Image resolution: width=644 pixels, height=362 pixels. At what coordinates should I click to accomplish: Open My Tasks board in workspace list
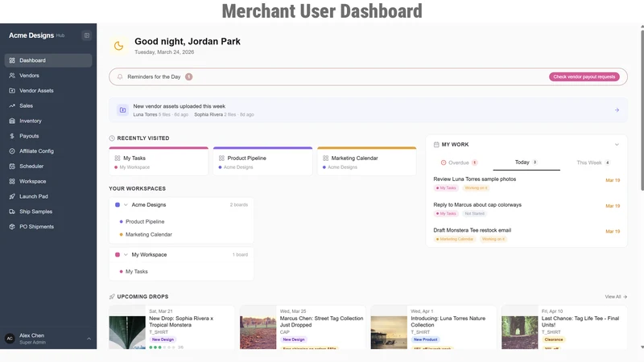[x=136, y=272]
